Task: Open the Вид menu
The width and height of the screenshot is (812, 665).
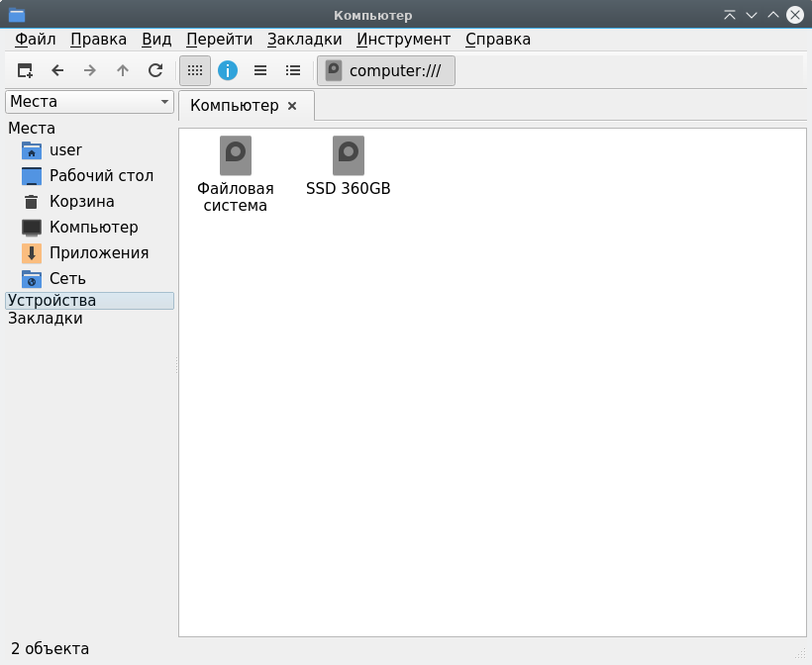Action: pos(156,40)
